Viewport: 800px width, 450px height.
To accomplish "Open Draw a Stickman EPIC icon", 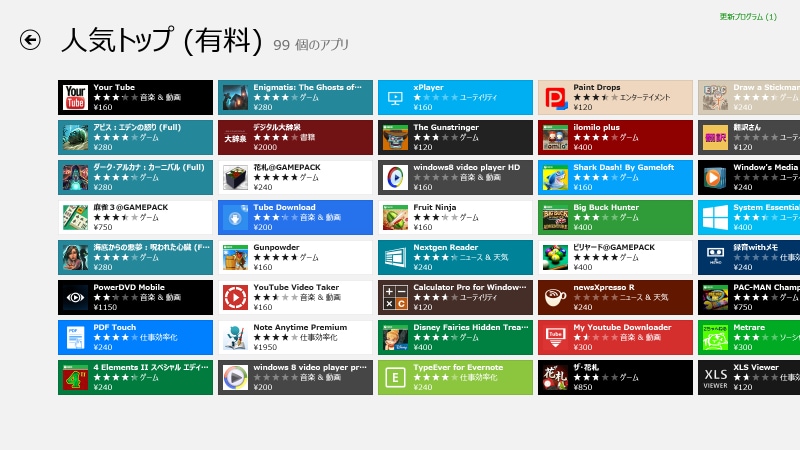I will pos(715,97).
